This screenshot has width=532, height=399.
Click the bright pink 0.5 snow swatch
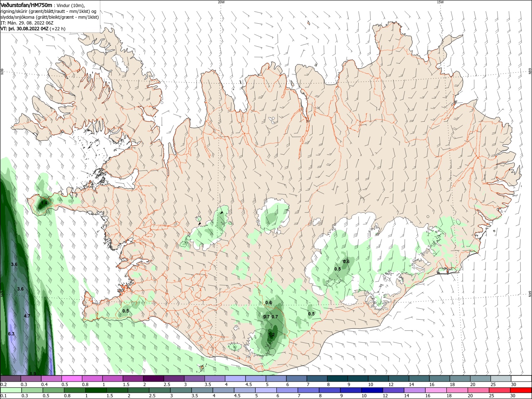[72, 379]
